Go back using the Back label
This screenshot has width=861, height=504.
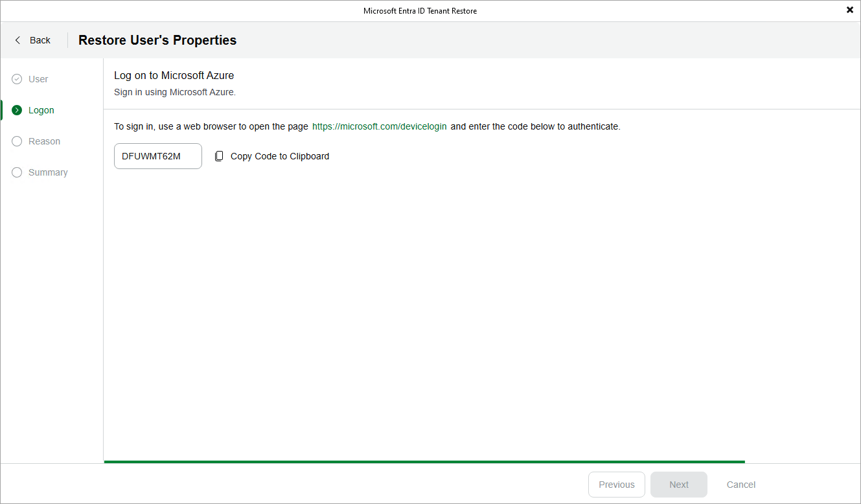[40, 40]
